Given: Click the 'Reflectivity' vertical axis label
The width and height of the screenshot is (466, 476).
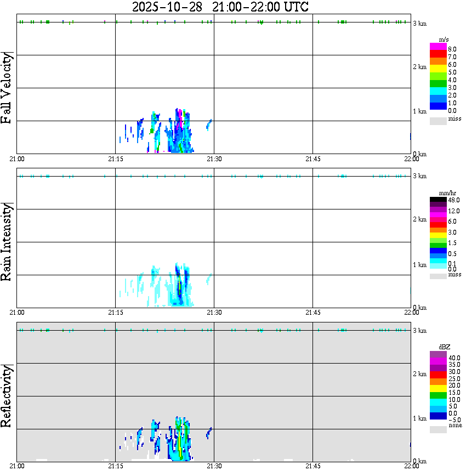Looking at the screenshot, I should pos(7,396).
